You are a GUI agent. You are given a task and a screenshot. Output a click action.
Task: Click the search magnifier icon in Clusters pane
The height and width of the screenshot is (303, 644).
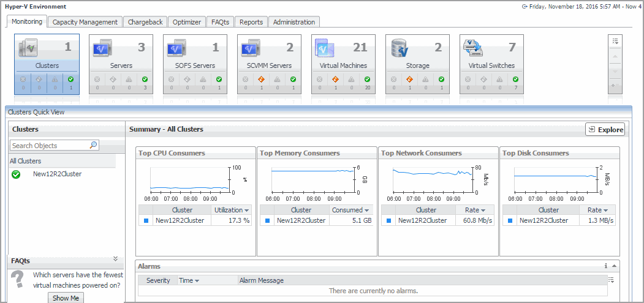pos(94,145)
